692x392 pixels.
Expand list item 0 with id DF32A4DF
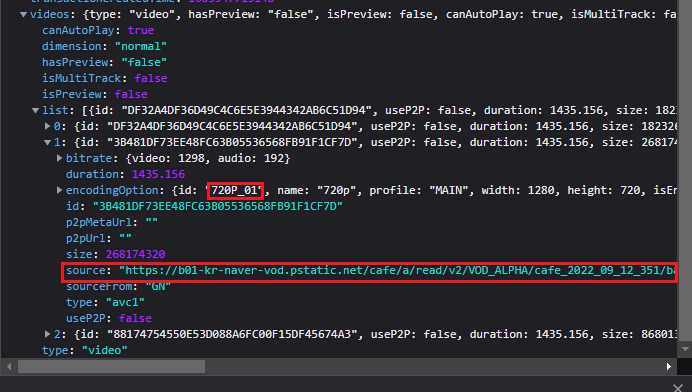[47, 126]
